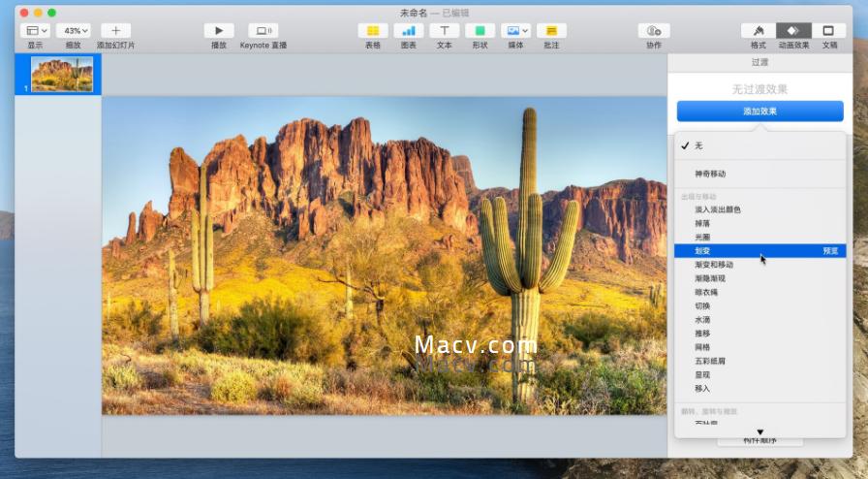The width and height of the screenshot is (868, 479).
Task: Choose 晾衣绳 transition
Action: click(x=760, y=292)
